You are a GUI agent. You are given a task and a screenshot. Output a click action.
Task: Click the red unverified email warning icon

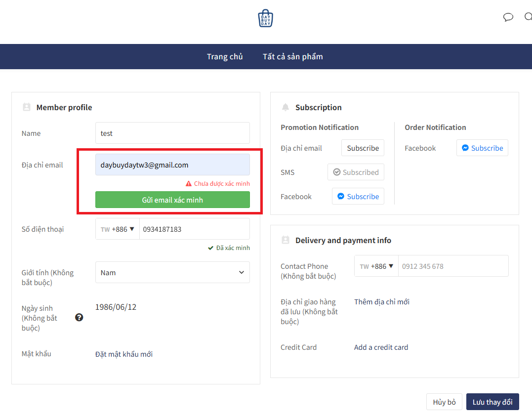coord(188,183)
